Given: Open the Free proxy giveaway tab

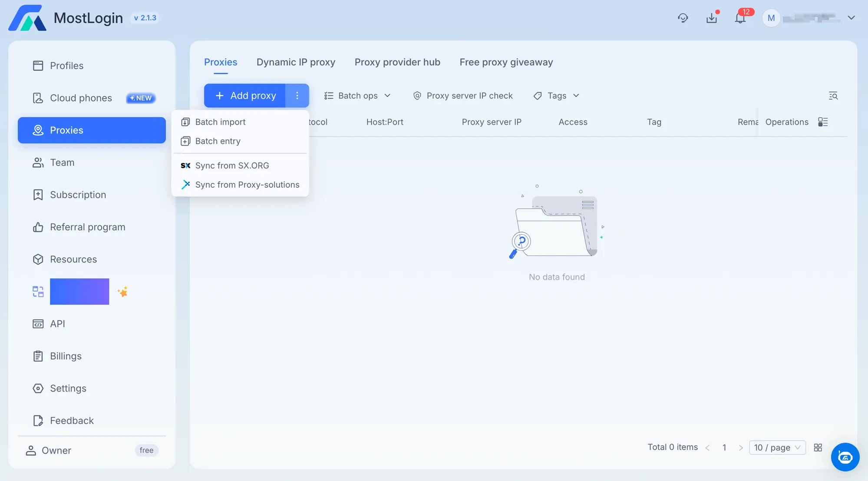Looking at the screenshot, I should point(506,62).
